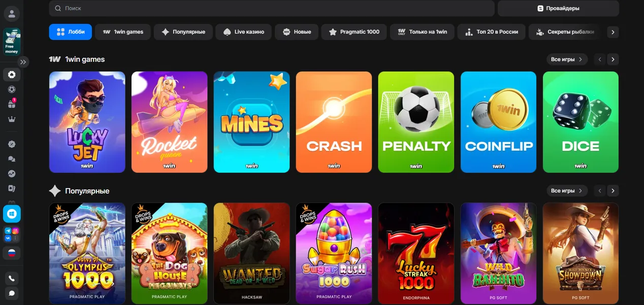Open the Провайдеры button

click(558, 8)
